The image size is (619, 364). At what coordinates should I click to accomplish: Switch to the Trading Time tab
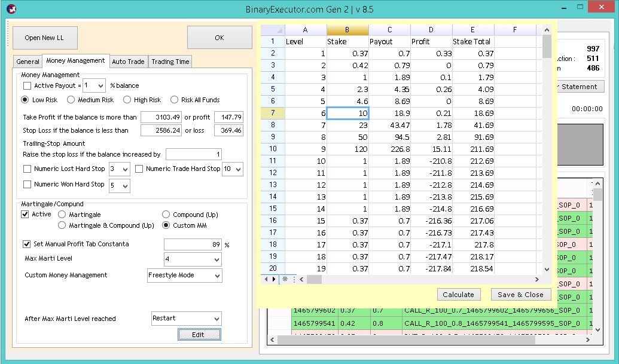(x=170, y=62)
